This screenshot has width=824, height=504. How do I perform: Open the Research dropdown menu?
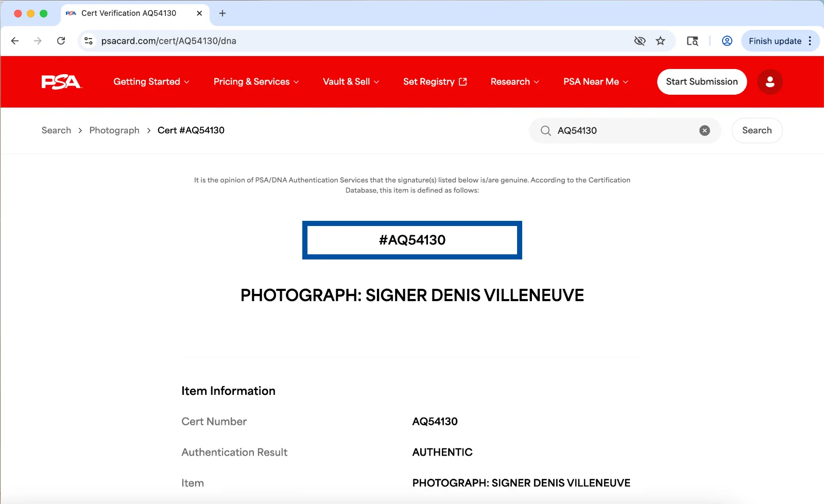[x=515, y=82]
